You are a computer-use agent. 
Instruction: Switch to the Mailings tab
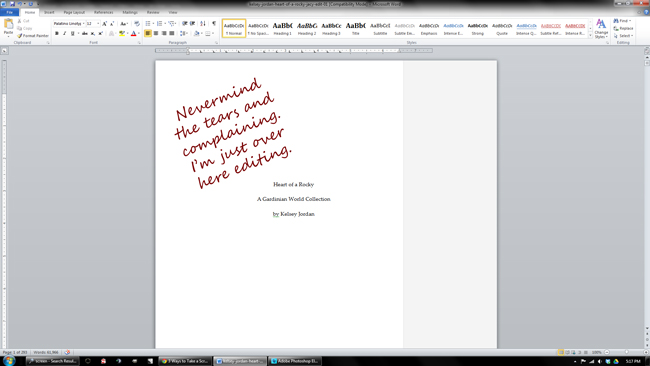tap(130, 12)
